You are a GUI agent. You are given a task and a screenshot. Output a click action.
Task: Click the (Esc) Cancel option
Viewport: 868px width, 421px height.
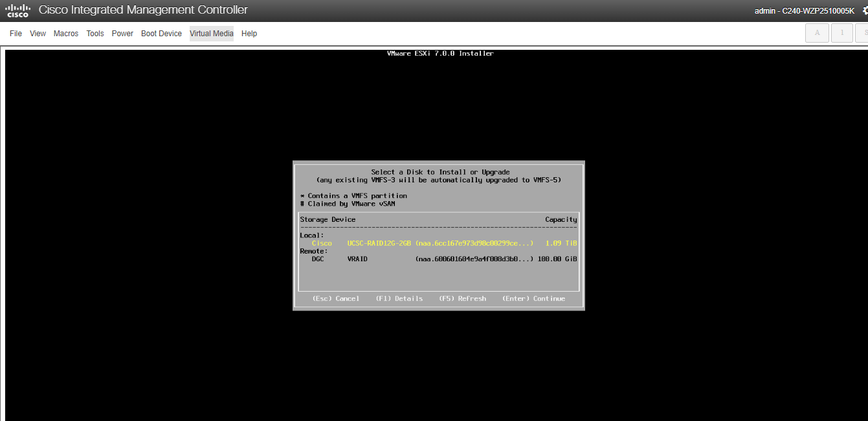click(x=335, y=299)
